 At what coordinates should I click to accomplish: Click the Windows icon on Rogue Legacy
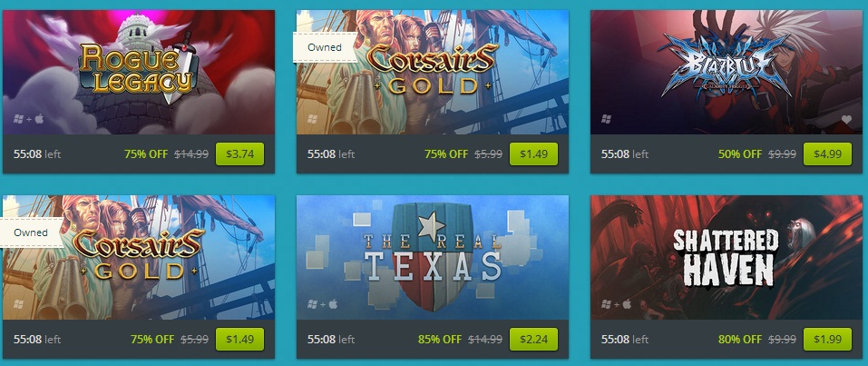18,119
